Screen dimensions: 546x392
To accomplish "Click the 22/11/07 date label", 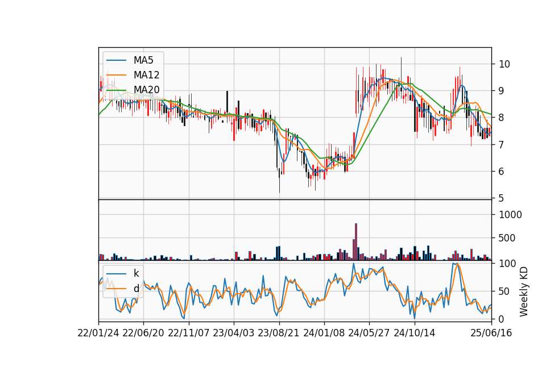I will [x=189, y=333].
